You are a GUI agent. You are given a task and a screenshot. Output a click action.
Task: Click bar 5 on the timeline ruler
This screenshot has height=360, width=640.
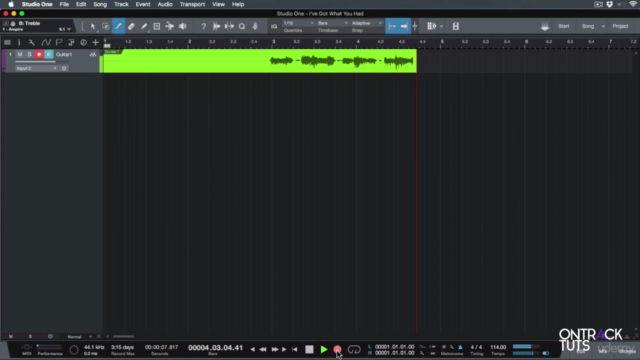[x=442, y=42]
